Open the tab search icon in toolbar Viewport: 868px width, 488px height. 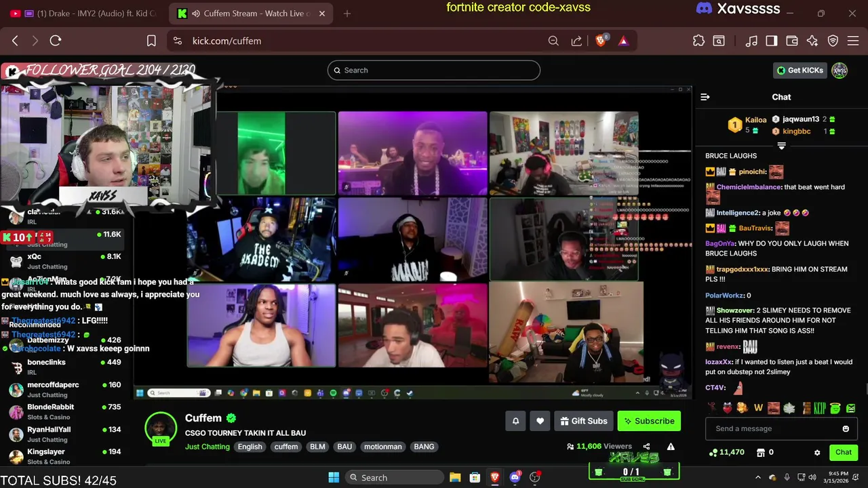(x=719, y=41)
